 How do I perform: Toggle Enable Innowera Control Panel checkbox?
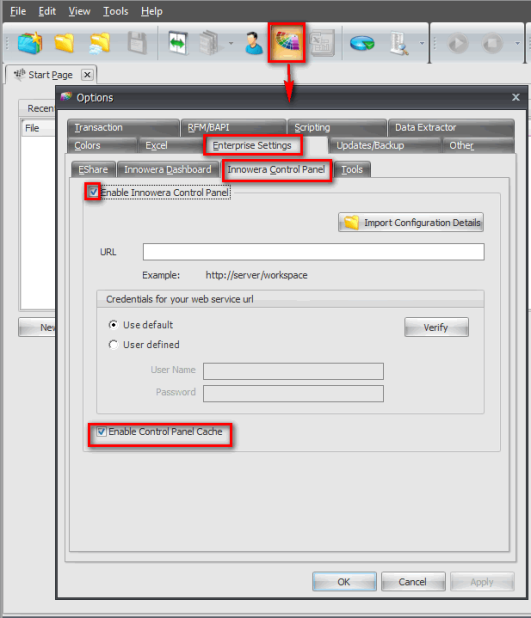(x=93, y=192)
